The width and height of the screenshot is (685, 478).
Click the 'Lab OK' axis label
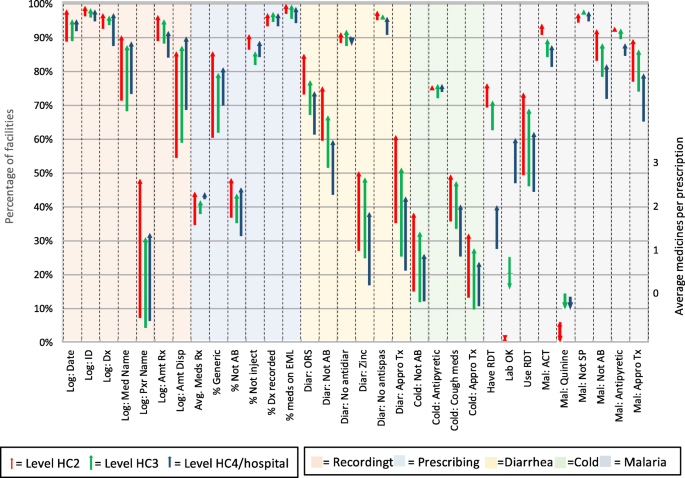coord(510,364)
